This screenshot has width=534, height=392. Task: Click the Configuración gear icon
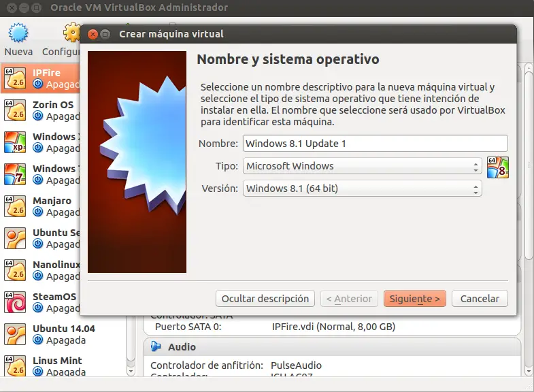[x=71, y=33]
